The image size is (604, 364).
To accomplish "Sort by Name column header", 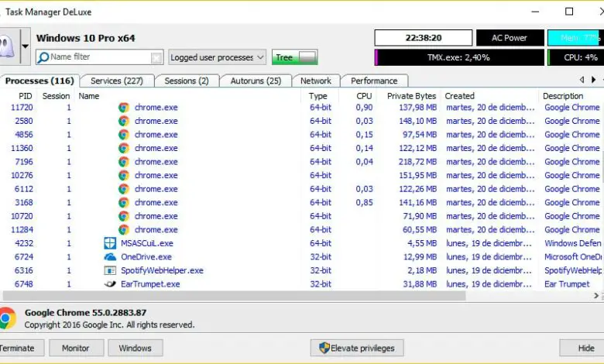I will tap(88, 96).
